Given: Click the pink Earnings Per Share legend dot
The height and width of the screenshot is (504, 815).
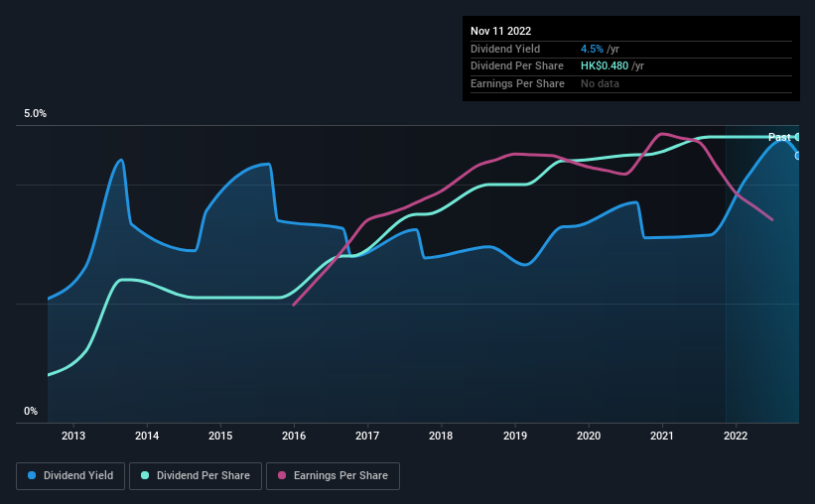Looking at the screenshot, I should click(282, 475).
